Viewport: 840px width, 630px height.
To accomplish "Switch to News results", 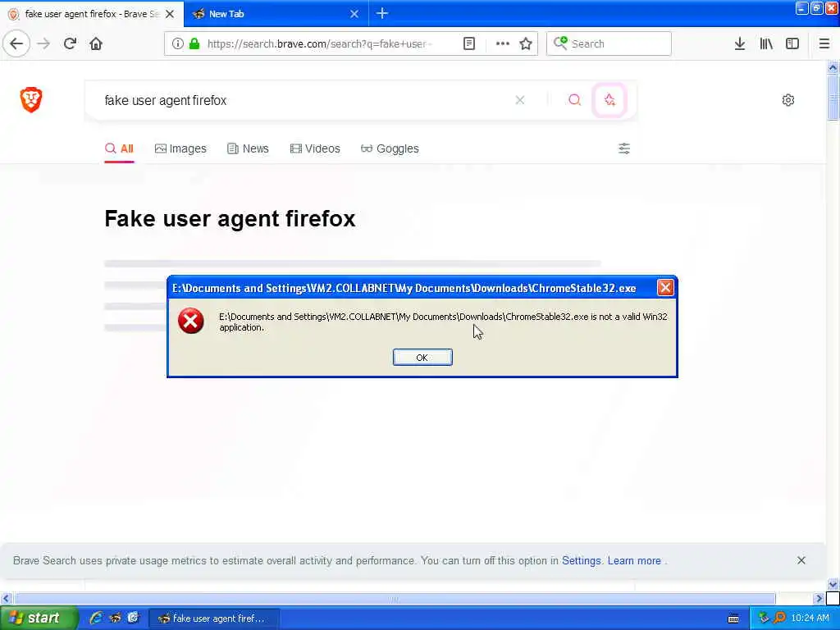I will pyautogui.click(x=248, y=149).
